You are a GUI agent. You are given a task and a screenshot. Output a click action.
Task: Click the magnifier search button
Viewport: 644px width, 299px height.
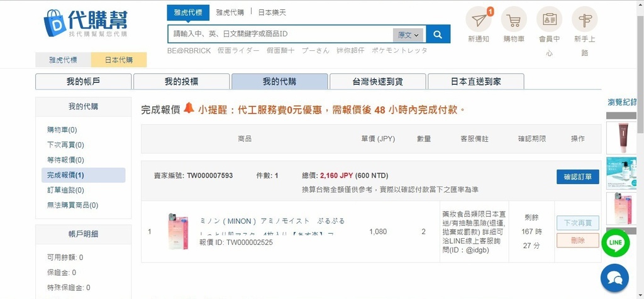pyautogui.click(x=438, y=34)
